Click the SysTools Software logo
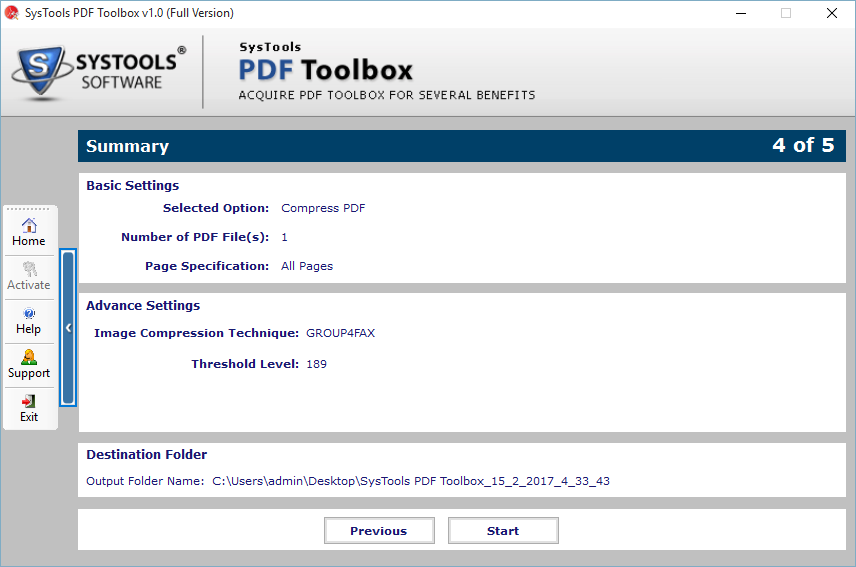The image size is (856, 567). (x=99, y=73)
